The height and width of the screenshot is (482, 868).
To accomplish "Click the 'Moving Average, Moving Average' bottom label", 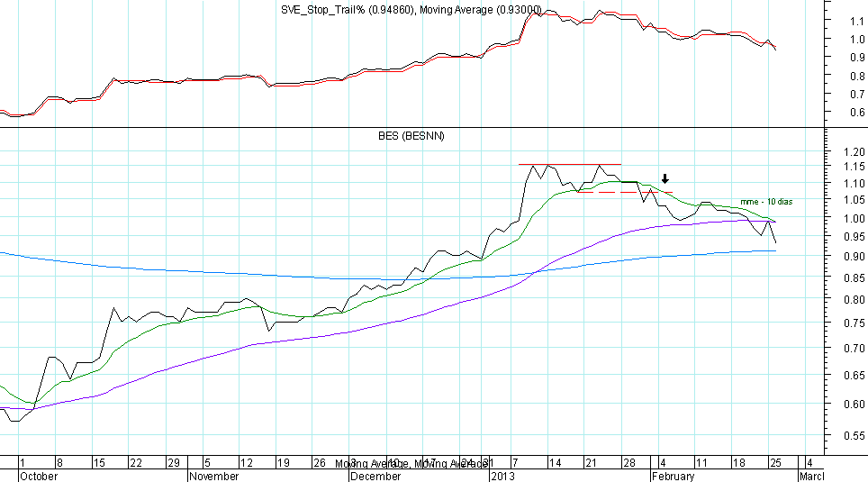I will click(411, 464).
